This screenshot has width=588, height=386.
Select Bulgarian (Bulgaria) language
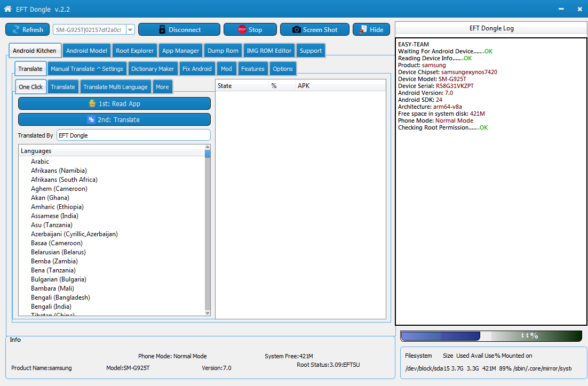click(59, 279)
